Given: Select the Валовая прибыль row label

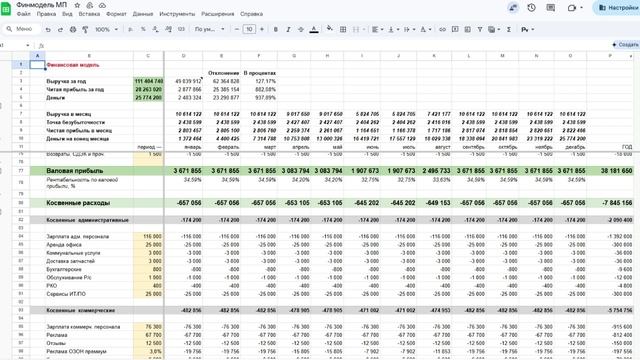Looking at the screenshot, I should pyautogui.click(x=75, y=171).
